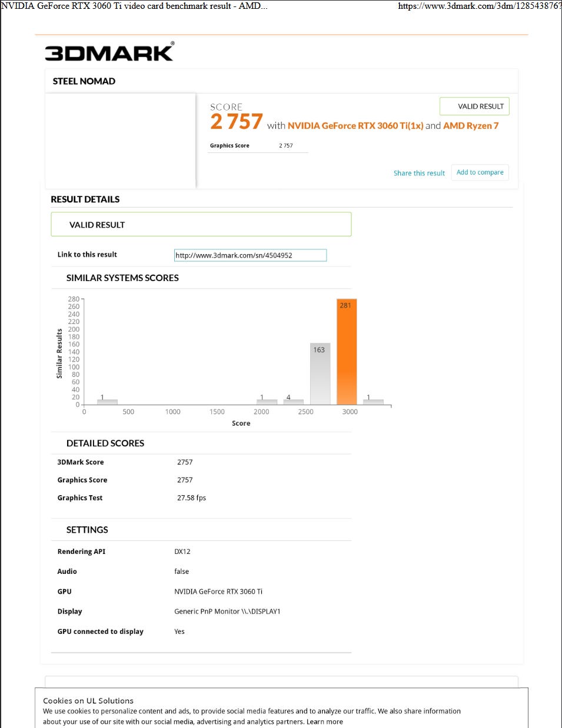Click the Add to compare button
Screen dimensions: 562x728
pos(480,172)
